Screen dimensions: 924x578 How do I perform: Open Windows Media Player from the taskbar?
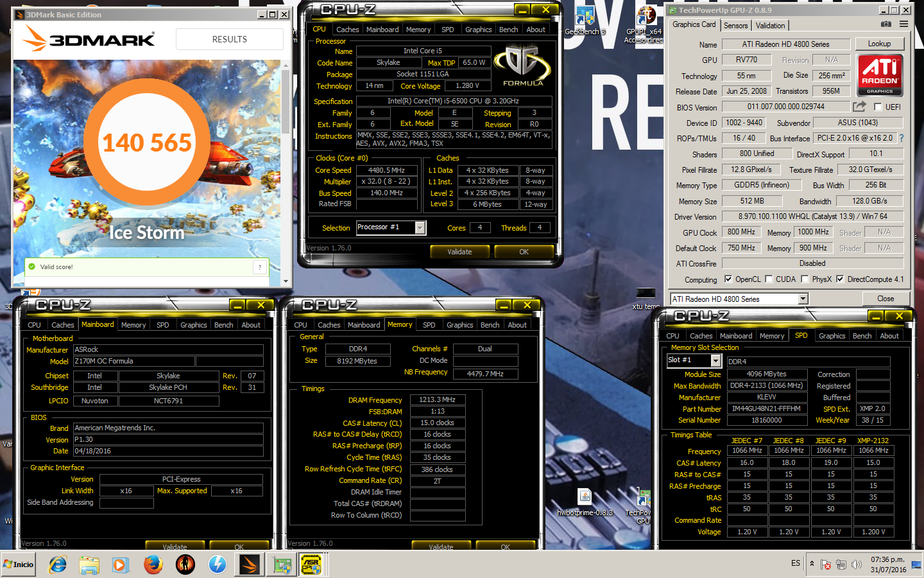pyautogui.click(x=120, y=565)
